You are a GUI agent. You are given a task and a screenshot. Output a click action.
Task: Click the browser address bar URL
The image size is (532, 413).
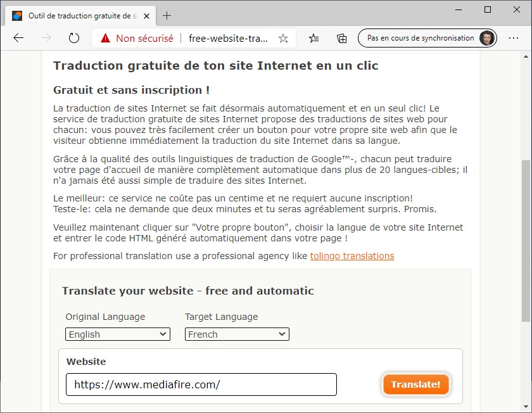coord(228,38)
